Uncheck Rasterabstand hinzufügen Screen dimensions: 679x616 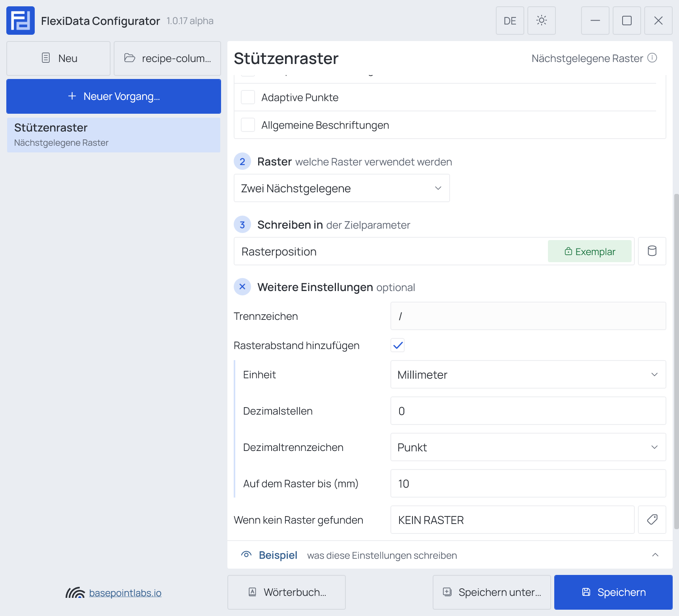398,345
